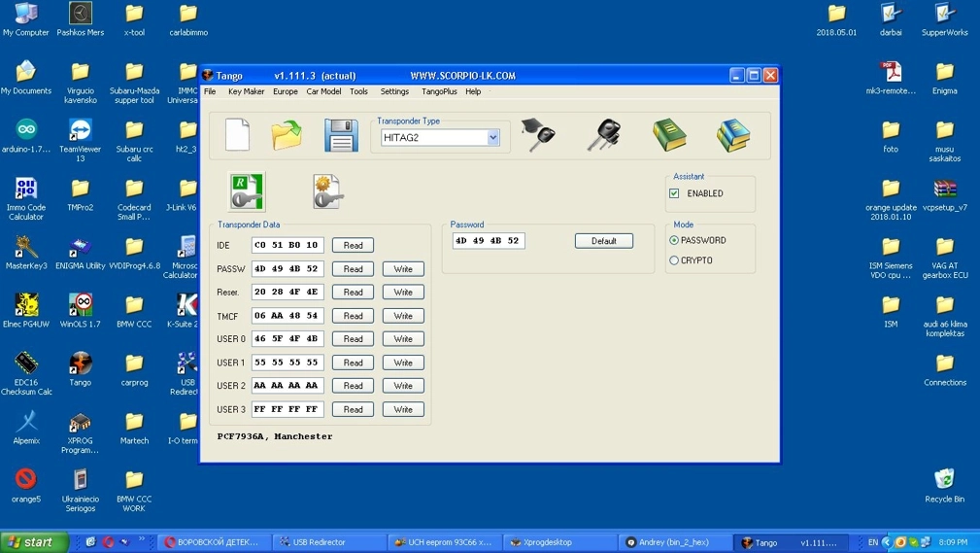Click the New blank file icon in Tango
Screen dimensions: 980x553
[x=238, y=134]
